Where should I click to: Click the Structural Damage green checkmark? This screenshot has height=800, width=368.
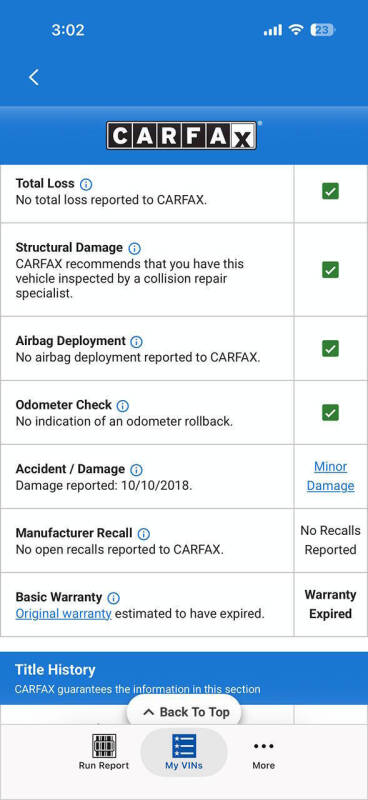point(330,269)
